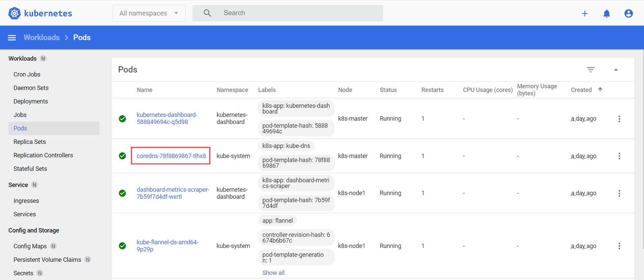Click the Restarts column header
644x280 pixels.
point(432,90)
